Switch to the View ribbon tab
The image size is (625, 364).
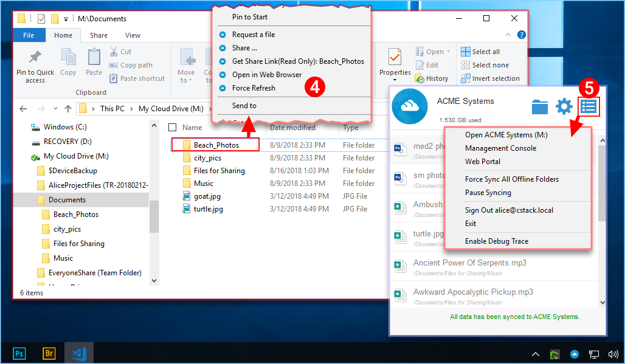pyautogui.click(x=133, y=35)
